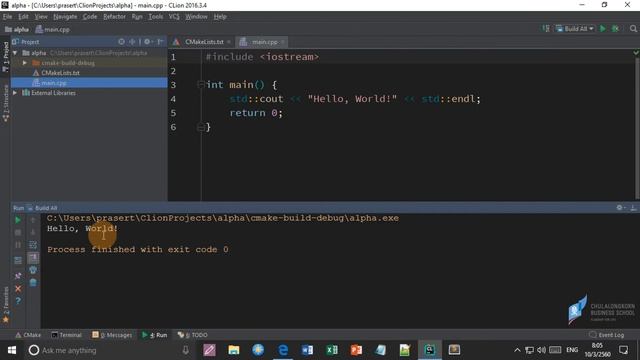Open the View menu
The width and height of the screenshot is (640, 360).
click(x=41, y=17)
